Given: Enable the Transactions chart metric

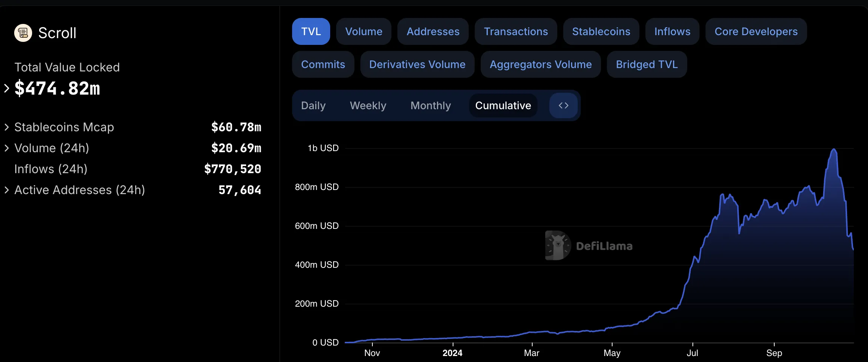Looking at the screenshot, I should [x=516, y=31].
